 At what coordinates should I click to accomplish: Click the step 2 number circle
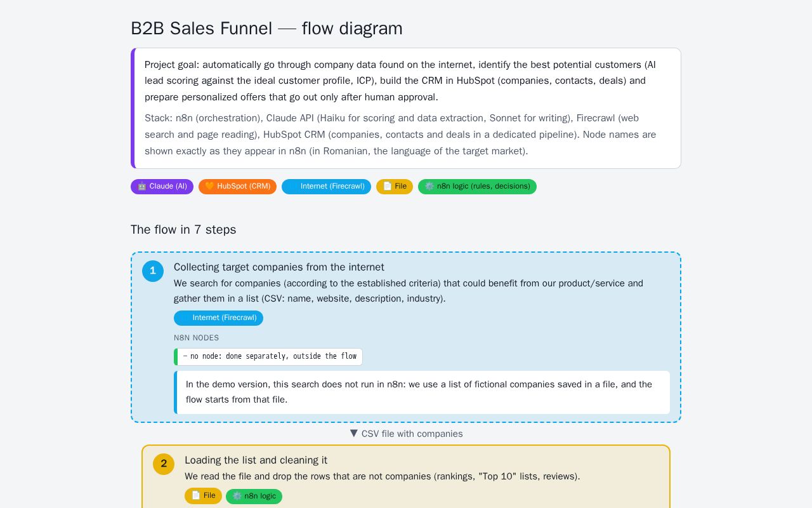(x=164, y=464)
